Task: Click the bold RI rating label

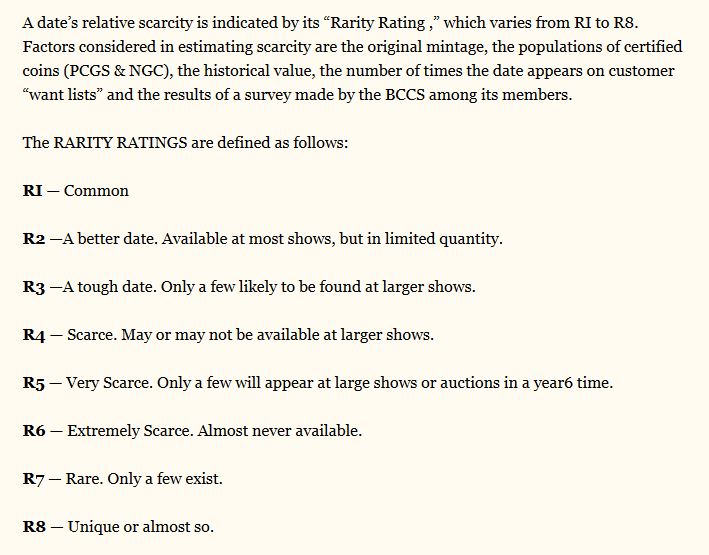Action: 33,191
